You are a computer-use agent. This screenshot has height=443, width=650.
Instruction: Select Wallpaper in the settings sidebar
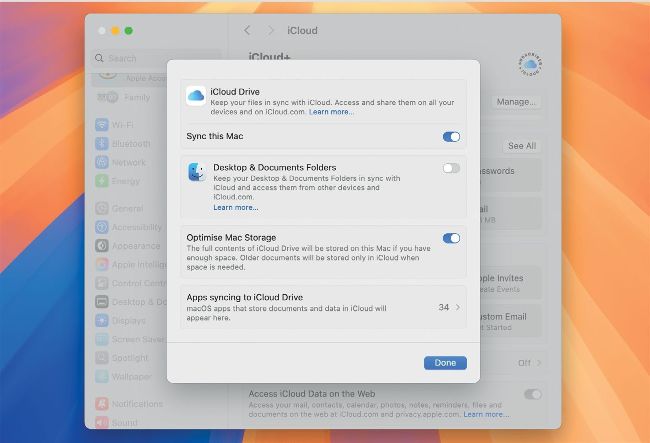tap(130, 376)
